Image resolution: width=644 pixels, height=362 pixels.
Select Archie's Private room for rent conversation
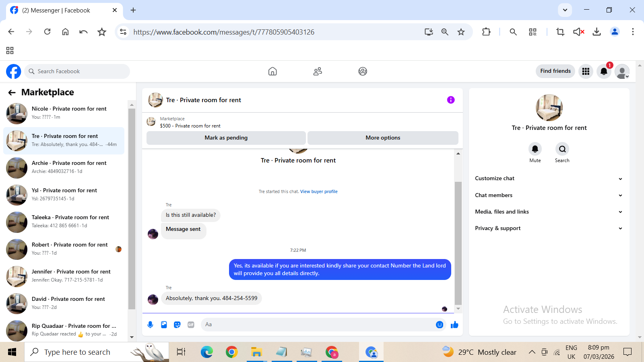[64, 168]
